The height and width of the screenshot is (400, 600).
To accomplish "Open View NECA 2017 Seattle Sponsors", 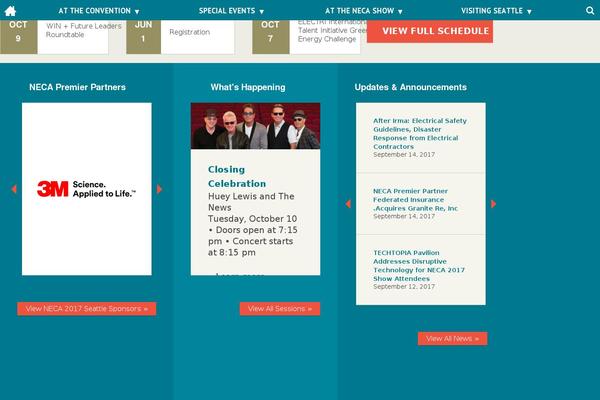I will click(x=86, y=309).
